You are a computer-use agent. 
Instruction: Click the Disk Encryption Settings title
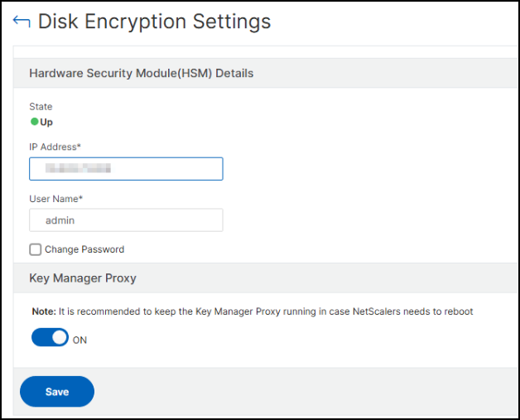pos(154,21)
